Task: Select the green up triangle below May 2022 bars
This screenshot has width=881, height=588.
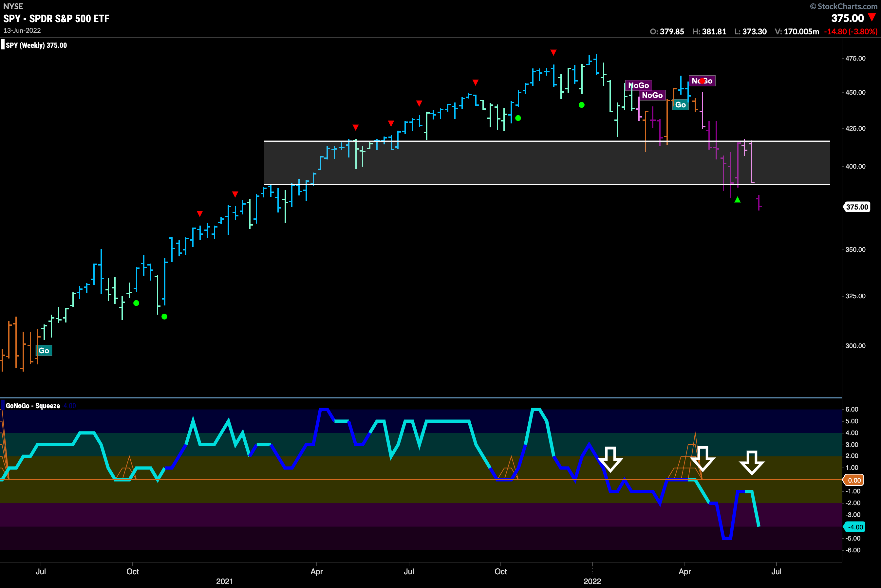Action: 737,199
